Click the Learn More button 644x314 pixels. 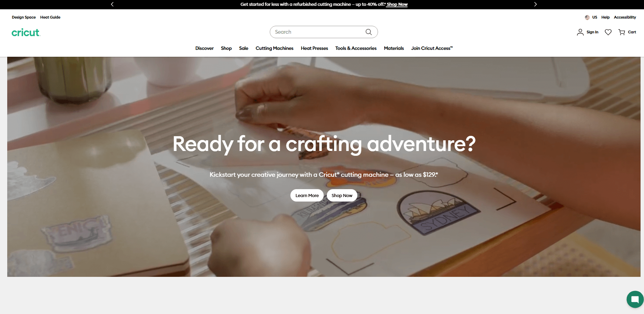tap(307, 195)
